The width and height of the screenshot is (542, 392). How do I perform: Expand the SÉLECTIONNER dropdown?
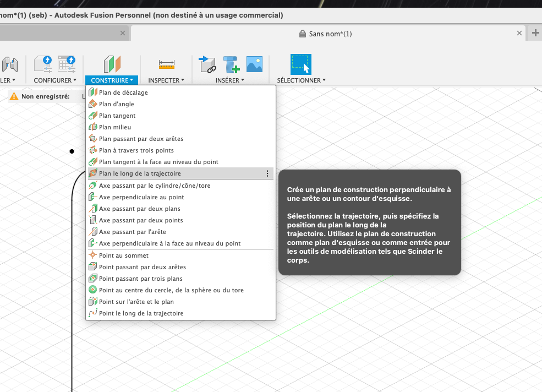tap(302, 80)
